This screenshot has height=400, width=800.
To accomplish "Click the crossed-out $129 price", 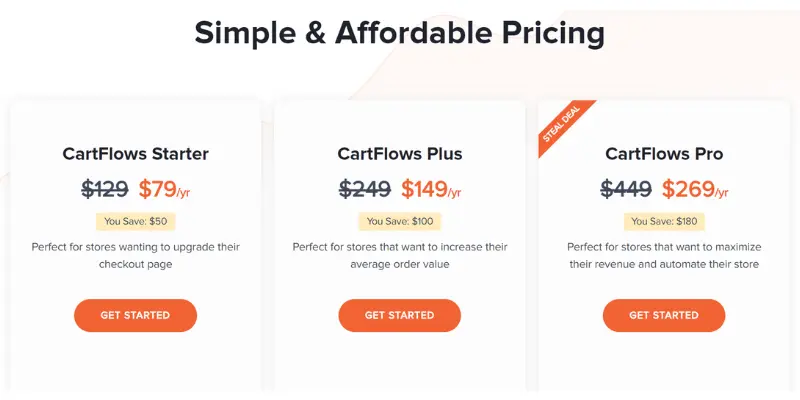I will 105,189.
